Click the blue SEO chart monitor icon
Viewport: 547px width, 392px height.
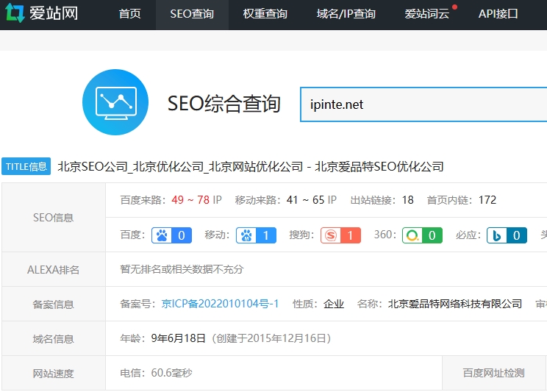[115, 102]
